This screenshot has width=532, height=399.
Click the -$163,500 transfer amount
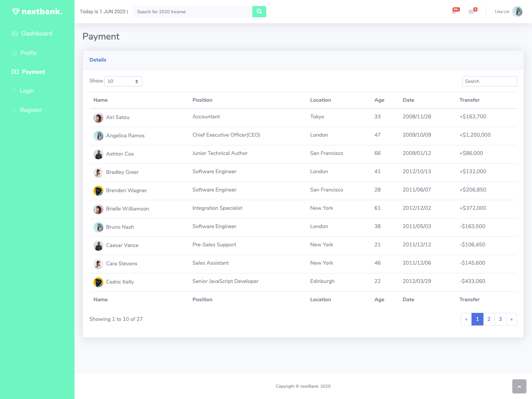click(472, 226)
